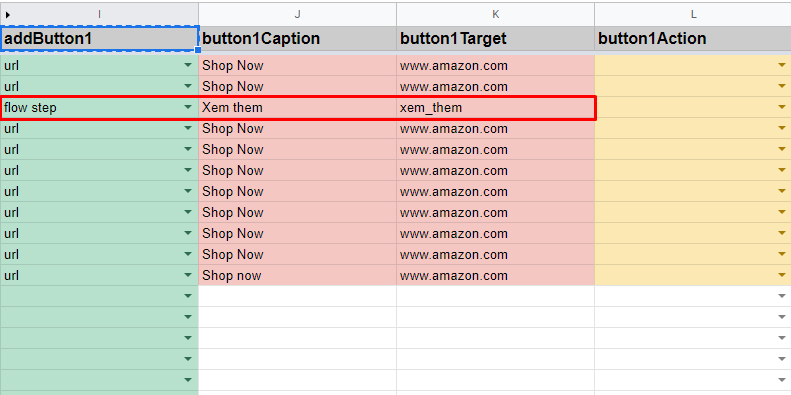The height and width of the screenshot is (395, 791).
Task: Select the first www.amazon.com target cell
Action: click(x=495, y=66)
